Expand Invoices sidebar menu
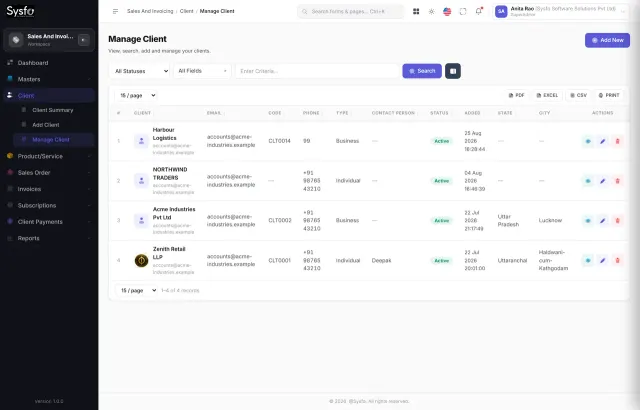 tap(49, 189)
